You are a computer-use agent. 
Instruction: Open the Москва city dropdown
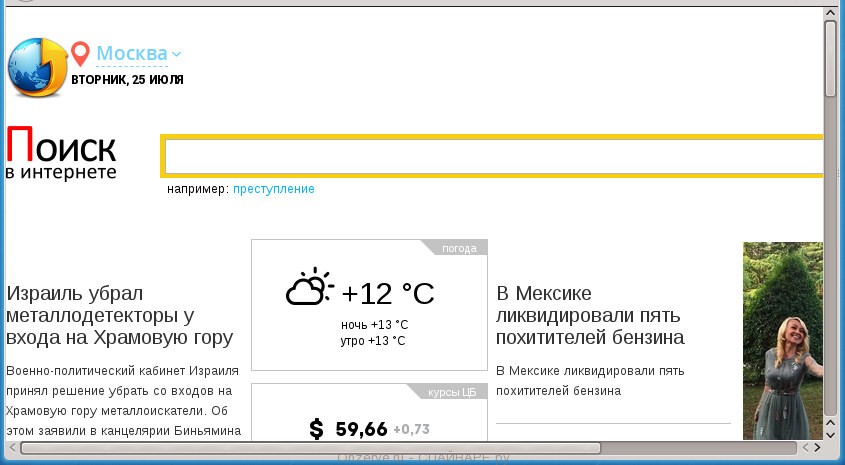pos(131,53)
